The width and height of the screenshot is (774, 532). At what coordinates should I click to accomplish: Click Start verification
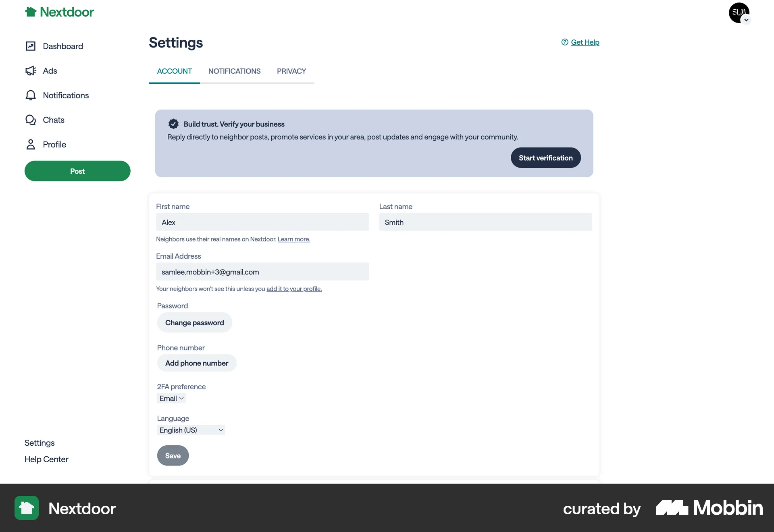click(x=545, y=158)
